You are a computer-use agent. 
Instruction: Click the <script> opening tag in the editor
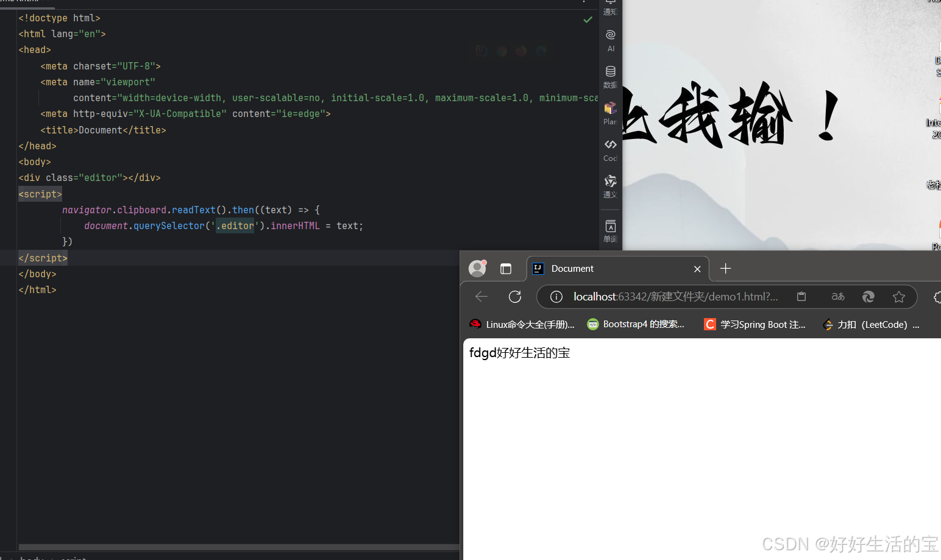pyautogui.click(x=40, y=194)
